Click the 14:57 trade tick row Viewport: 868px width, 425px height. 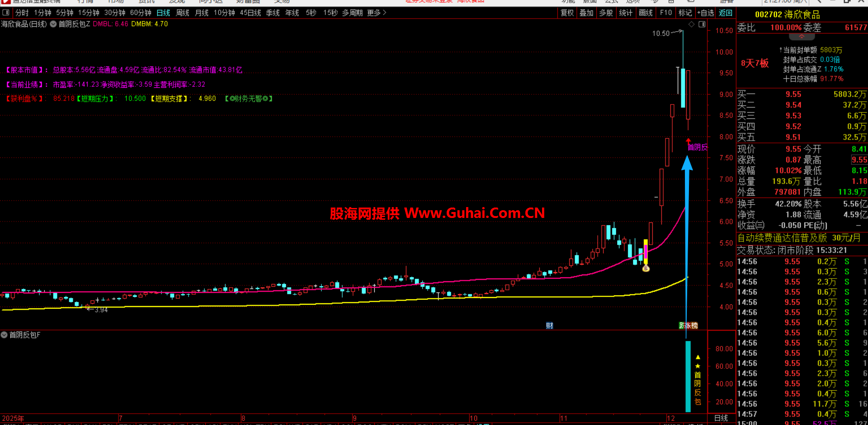pyautogui.click(x=802, y=414)
